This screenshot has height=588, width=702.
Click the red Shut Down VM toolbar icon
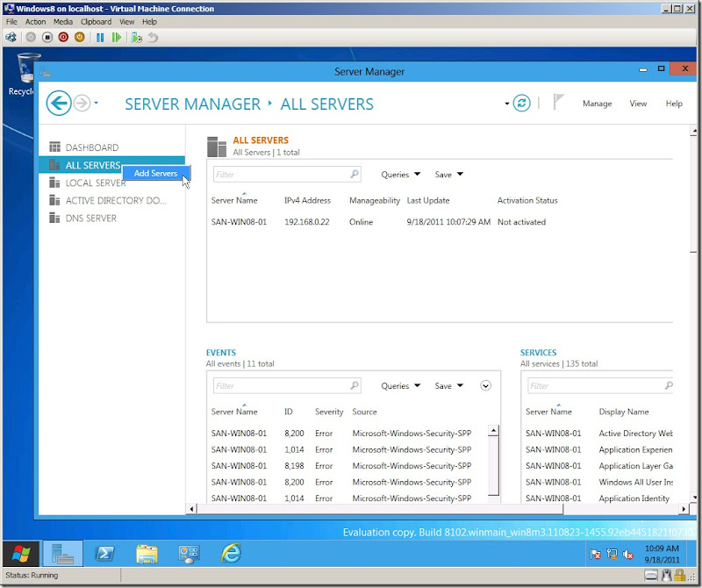pos(63,38)
